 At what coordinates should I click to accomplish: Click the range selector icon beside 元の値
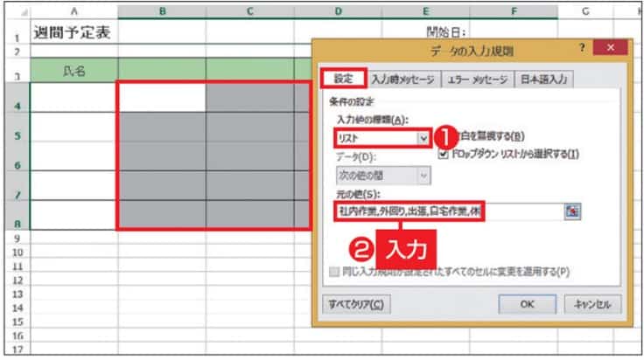(x=573, y=211)
